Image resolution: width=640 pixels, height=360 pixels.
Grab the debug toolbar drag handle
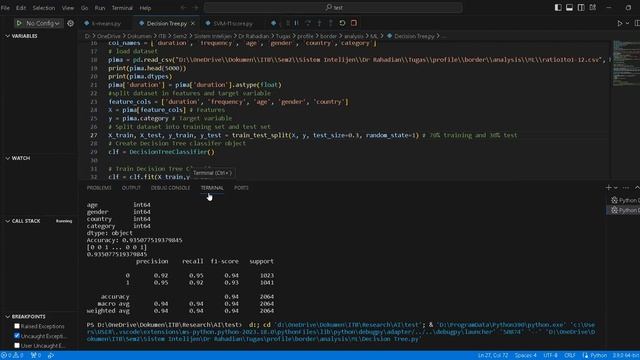(x=287, y=23)
